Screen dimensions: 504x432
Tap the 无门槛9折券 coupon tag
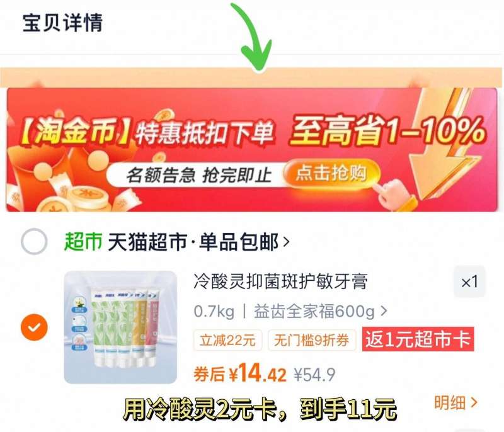[312, 340]
